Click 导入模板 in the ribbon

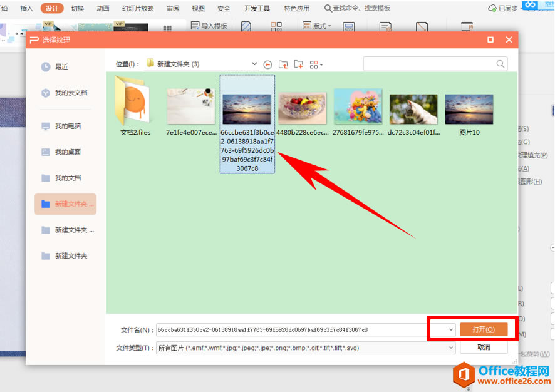(x=209, y=26)
